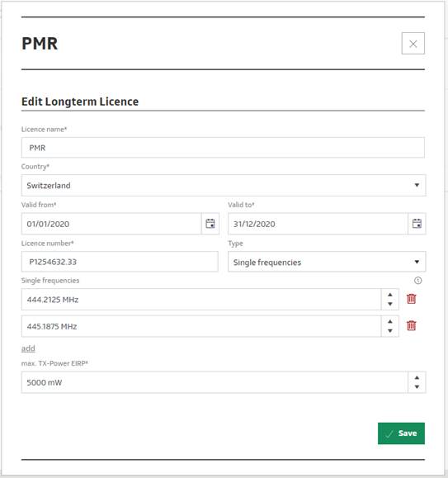Click the add frequency link

pos(28,348)
